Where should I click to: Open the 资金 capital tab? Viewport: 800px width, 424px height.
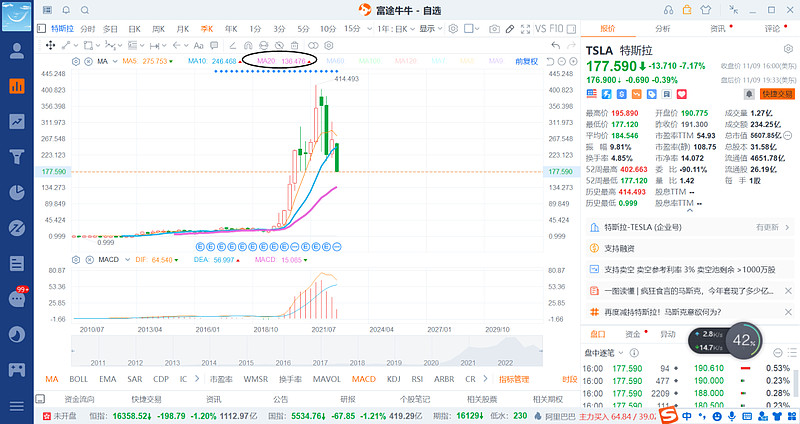pyautogui.click(x=633, y=334)
